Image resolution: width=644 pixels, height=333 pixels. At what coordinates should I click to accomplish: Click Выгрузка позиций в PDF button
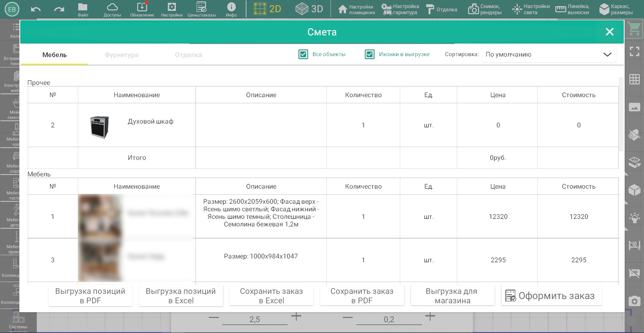(91, 296)
